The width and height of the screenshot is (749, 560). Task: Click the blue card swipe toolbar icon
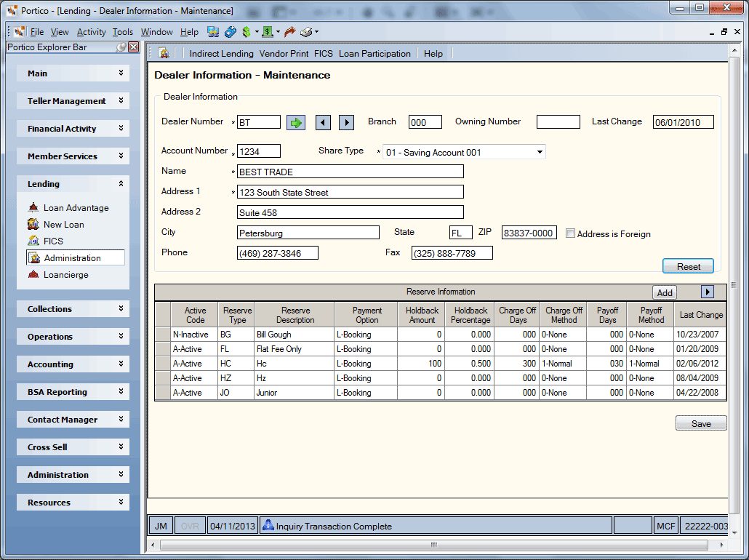(231, 32)
